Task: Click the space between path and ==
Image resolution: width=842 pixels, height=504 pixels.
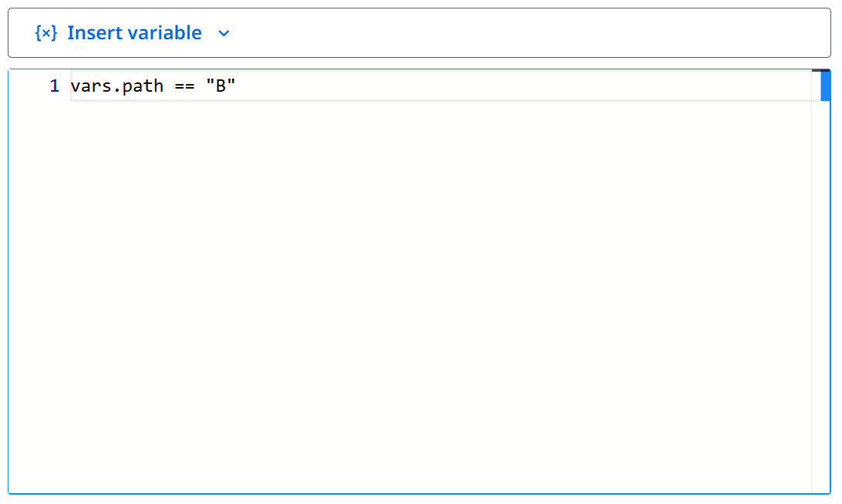Action: click(x=169, y=86)
